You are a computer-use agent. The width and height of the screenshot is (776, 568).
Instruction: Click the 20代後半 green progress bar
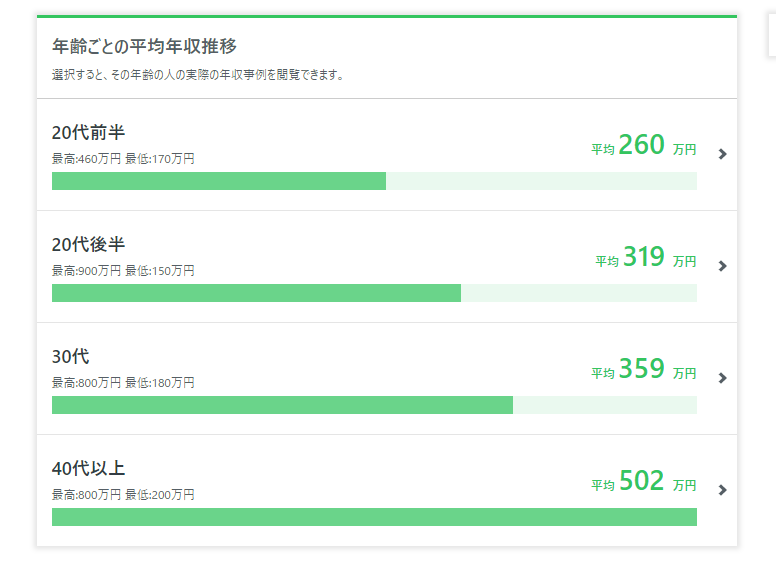(374, 293)
